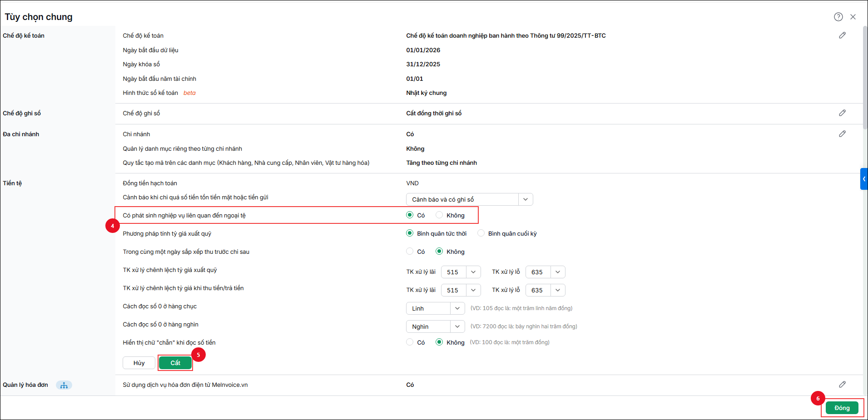This screenshot has height=420, width=868.
Task: Click the Đóng button
Action: (842, 408)
